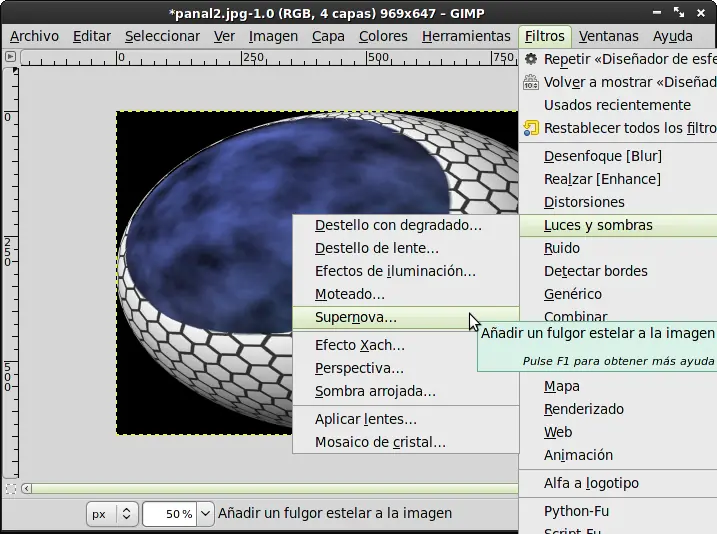Expand the Web filters submenu
The height and width of the screenshot is (534, 717).
(618, 432)
